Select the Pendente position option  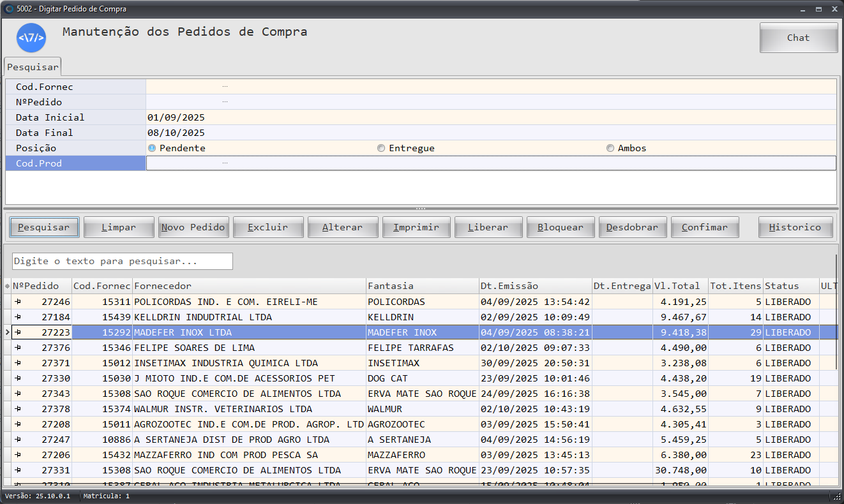pyautogui.click(x=152, y=148)
